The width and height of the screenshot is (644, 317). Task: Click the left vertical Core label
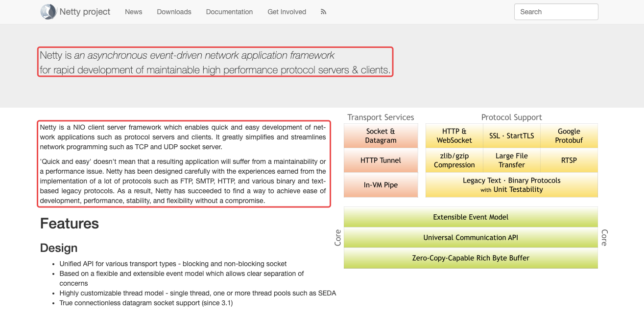(x=338, y=238)
